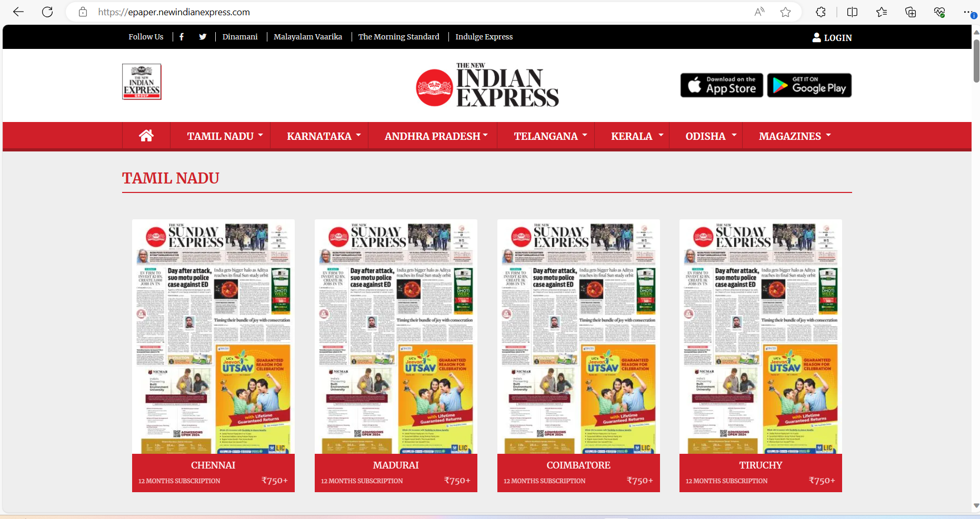Expand the Kerala dropdown menu
The width and height of the screenshot is (980, 519).
point(637,136)
